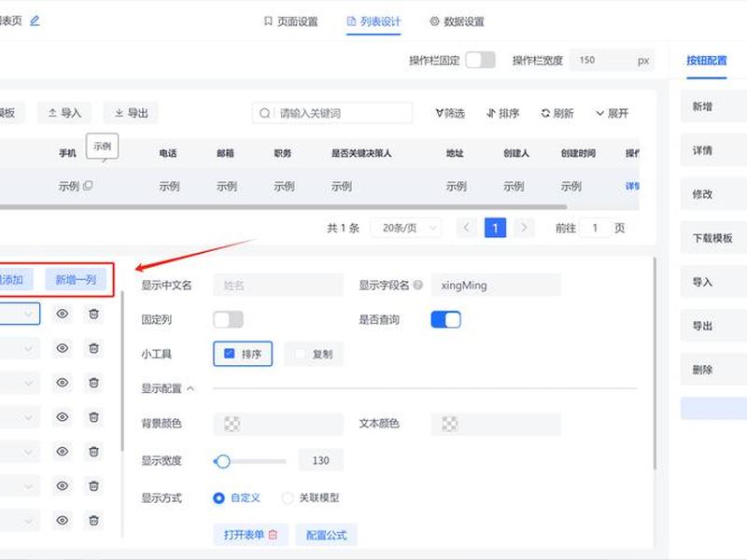Click the copy icon beside 示例 in 手机 column

(x=88, y=186)
